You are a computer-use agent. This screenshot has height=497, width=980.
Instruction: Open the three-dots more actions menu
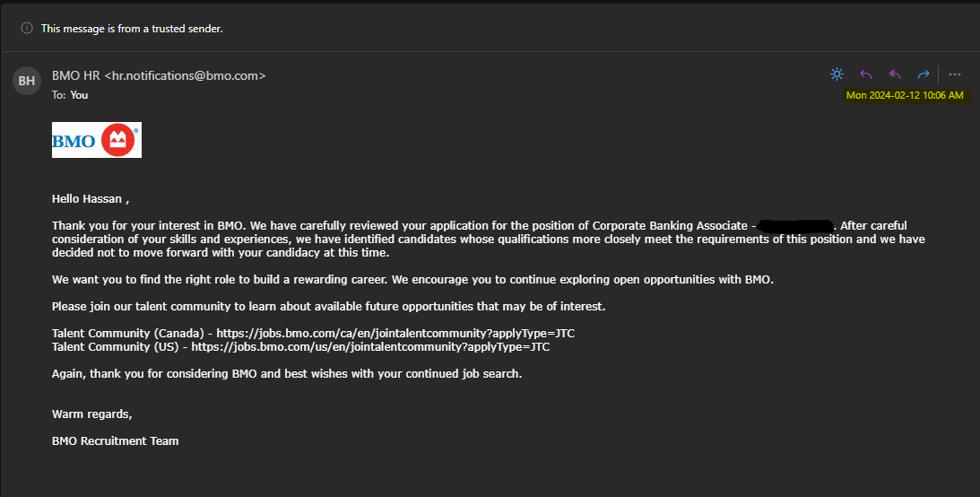954,74
